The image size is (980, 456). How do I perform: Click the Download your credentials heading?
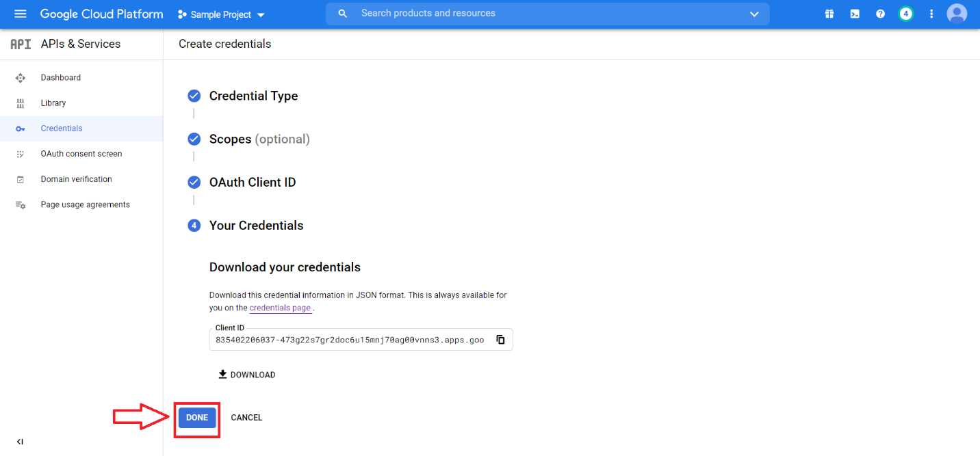tap(285, 267)
